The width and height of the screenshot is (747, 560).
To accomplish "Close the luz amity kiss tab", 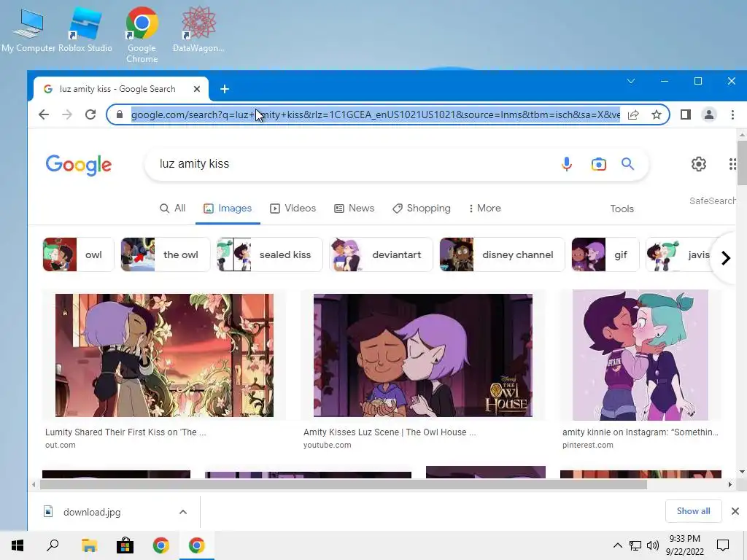I will pyautogui.click(x=197, y=89).
